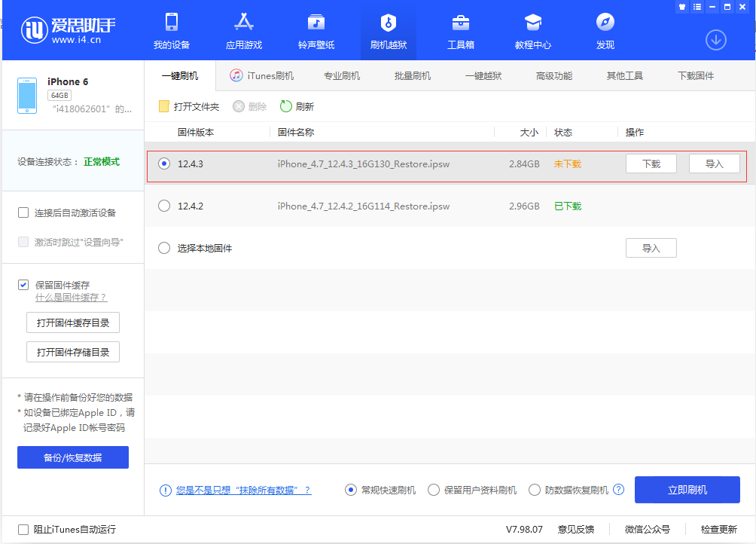Click 检查更新 in status bar
The height and width of the screenshot is (544, 756).
pos(719,530)
